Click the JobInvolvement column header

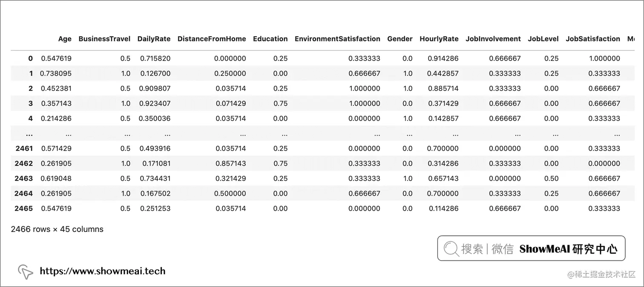click(493, 39)
